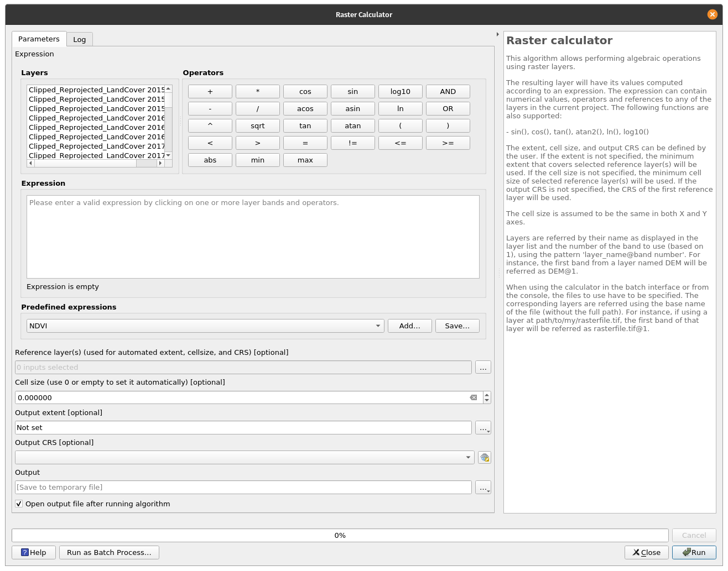728x571 pixels.
Task: Click inside the expression text area
Action: [253, 237]
